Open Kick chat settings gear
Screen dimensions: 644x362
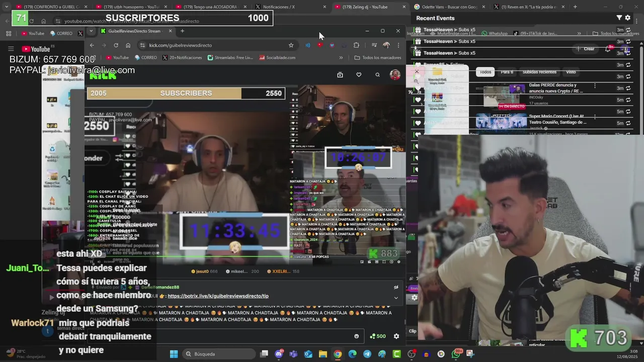[x=396, y=336]
